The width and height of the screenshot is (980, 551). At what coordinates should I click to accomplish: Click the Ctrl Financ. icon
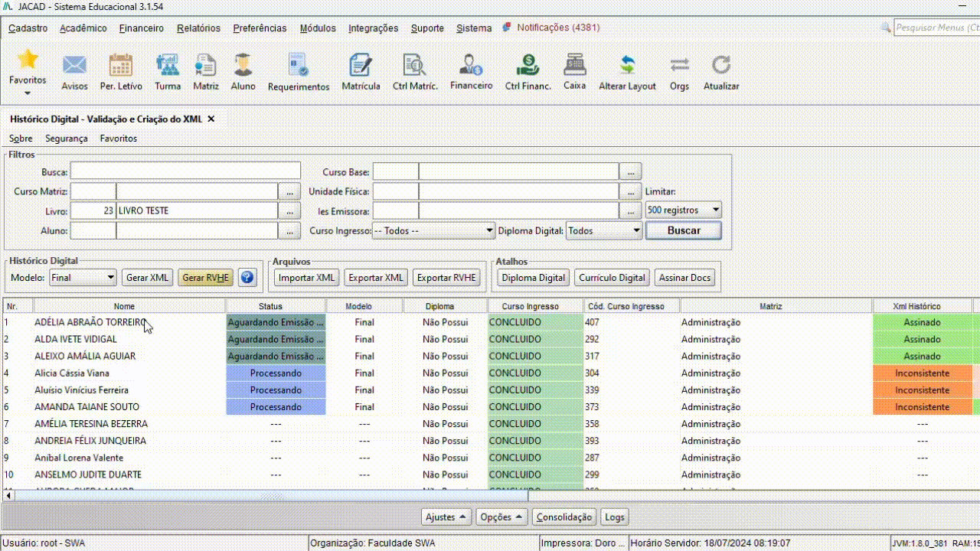[x=528, y=66]
